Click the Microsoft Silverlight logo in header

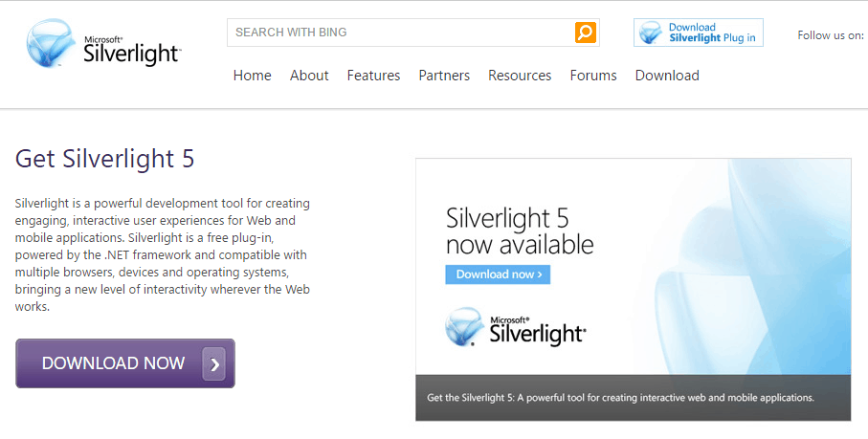coord(103,44)
